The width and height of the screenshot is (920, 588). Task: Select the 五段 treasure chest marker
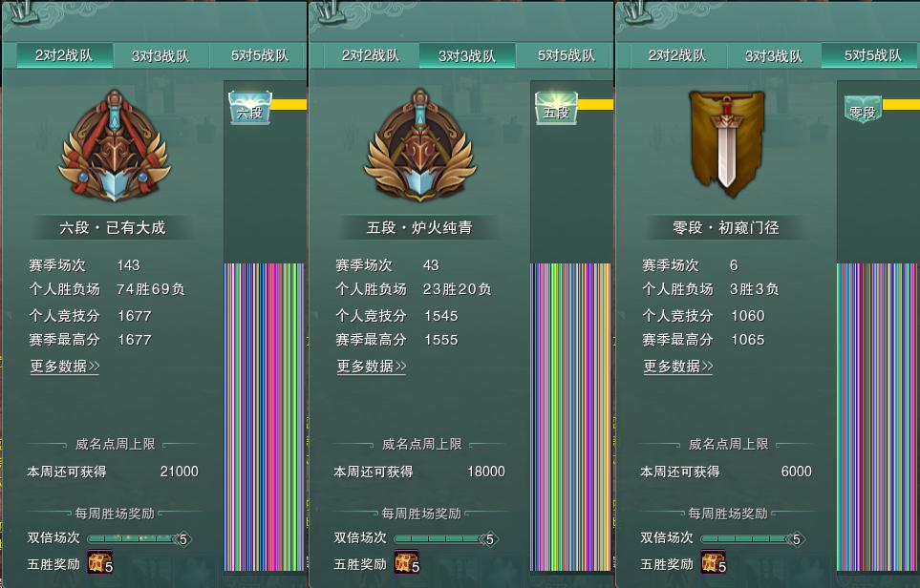point(556,107)
